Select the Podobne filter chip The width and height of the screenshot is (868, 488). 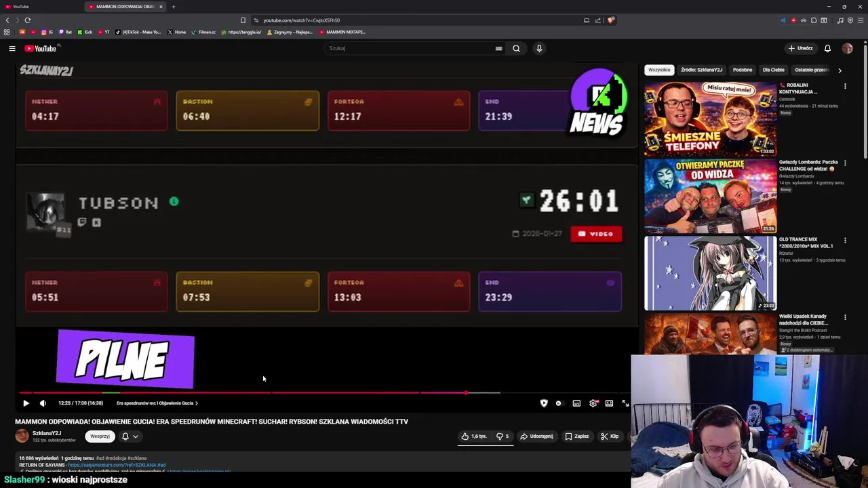742,70
